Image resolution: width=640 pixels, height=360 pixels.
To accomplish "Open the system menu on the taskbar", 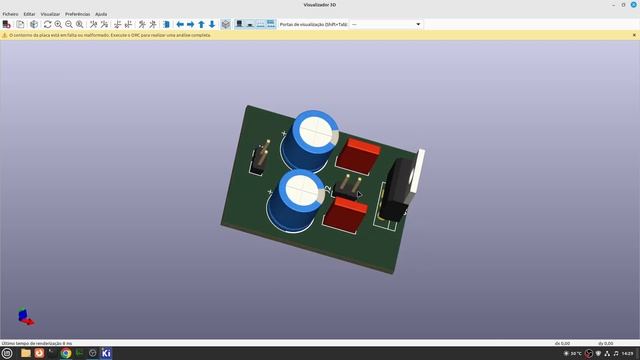I will click(7, 353).
